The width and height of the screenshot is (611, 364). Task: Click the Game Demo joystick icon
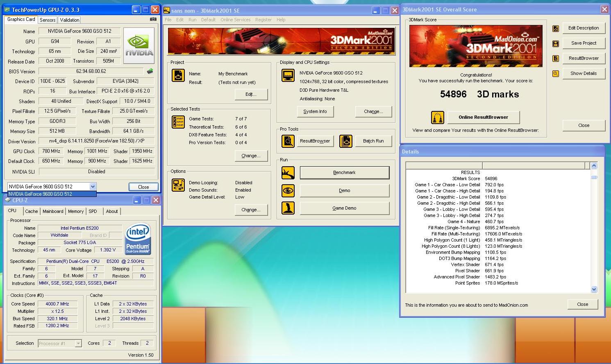(x=288, y=208)
